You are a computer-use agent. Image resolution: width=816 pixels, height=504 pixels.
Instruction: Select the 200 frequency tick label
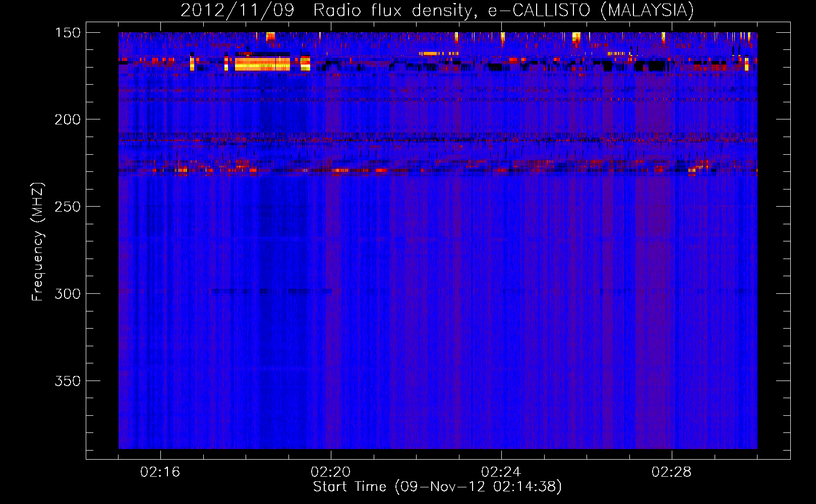68,119
